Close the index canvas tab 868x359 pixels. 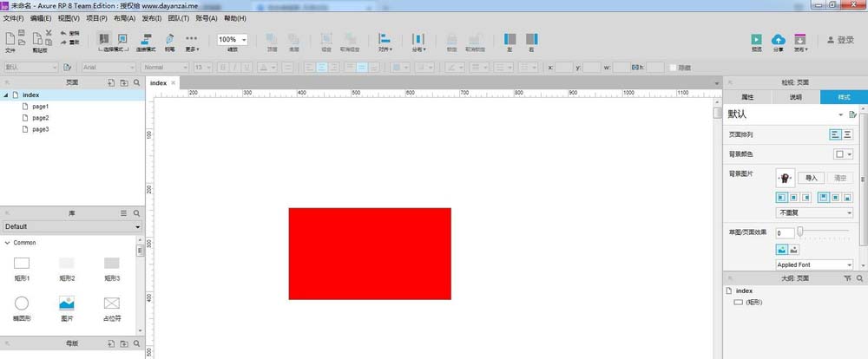coord(173,82)
